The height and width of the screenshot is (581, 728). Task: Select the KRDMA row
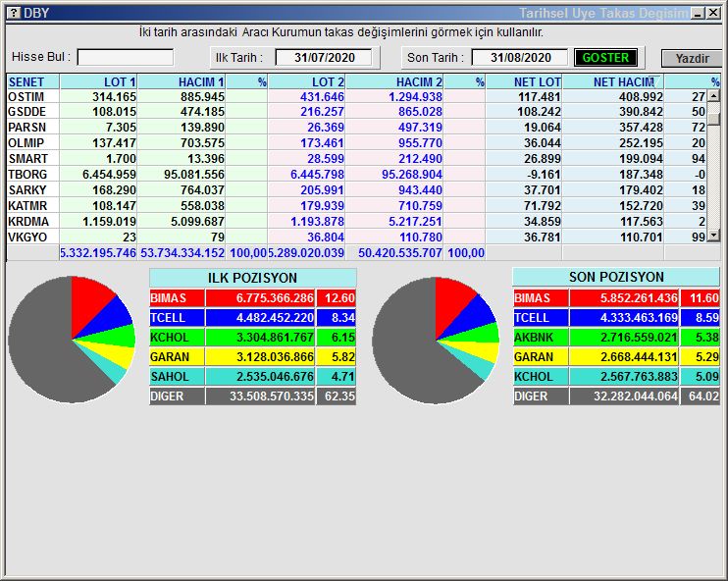pos(357,222)
